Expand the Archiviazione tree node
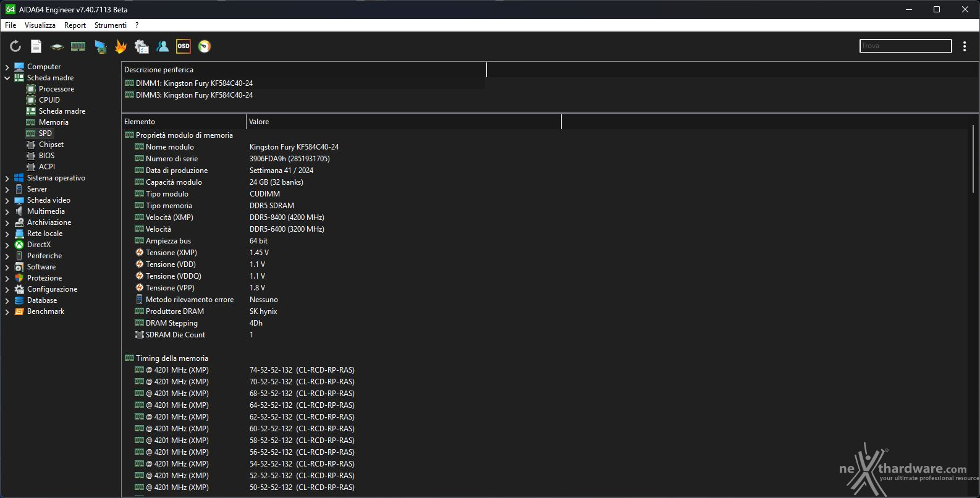 pyautogui.click(x=7, y=222)
